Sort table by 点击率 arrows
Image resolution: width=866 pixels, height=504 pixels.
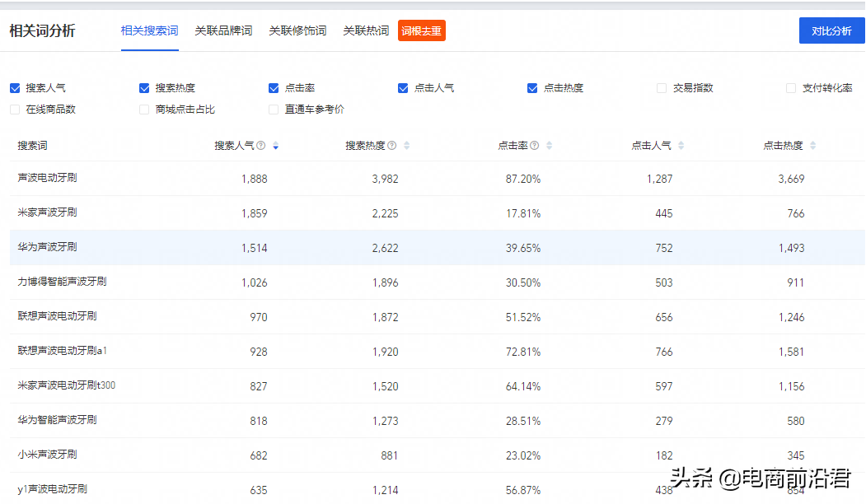(549, 146)
